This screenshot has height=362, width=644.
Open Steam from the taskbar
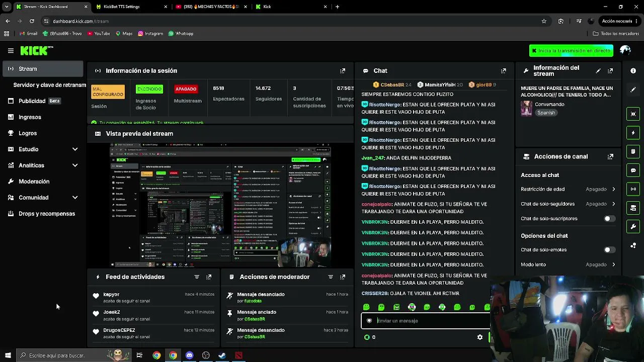pos(222,355)
